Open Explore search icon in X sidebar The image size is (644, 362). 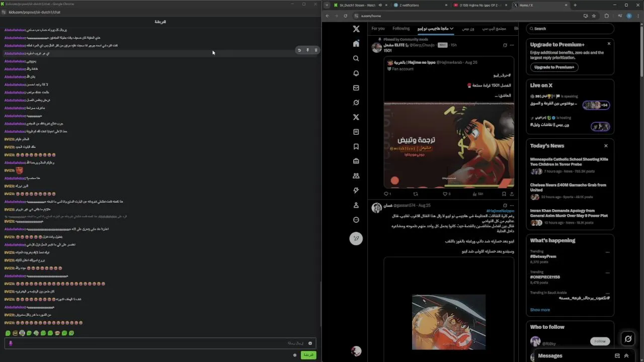click(356, 58)
